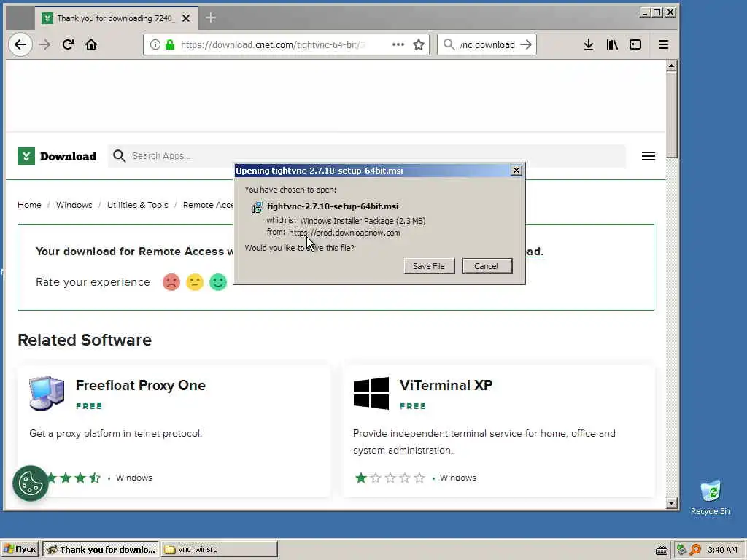Click the orange magnifier tray icon
This screenshot has width=747, height=560.
[695, 550]
